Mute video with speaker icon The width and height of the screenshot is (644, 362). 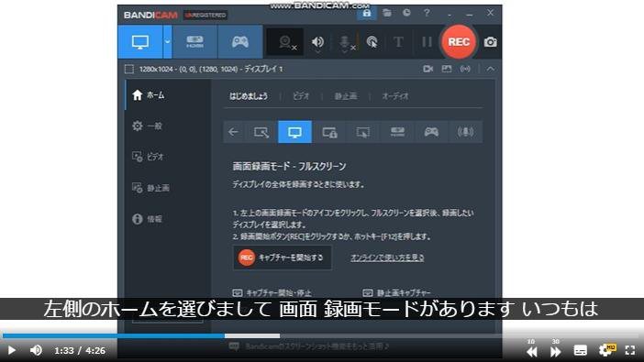(36, 350)
